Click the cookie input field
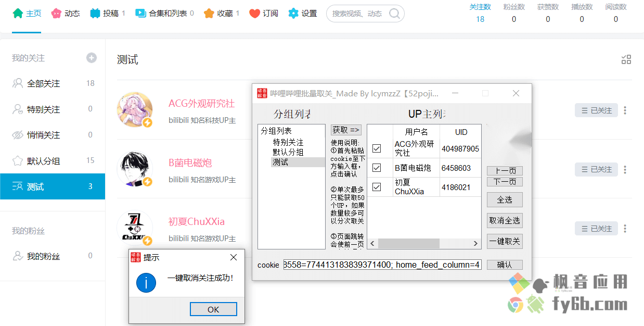 pyautogui.click(x=382, y=265)
